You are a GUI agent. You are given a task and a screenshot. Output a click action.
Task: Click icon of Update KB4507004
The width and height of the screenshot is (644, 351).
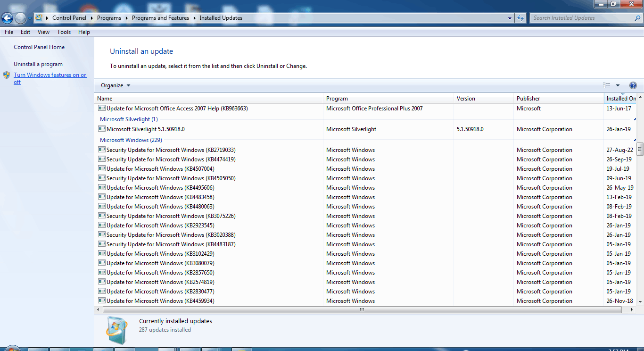[101, 168]
